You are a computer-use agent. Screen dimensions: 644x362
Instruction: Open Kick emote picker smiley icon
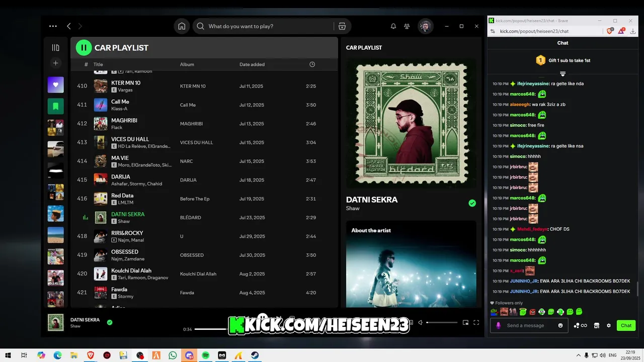click(560, 325)
